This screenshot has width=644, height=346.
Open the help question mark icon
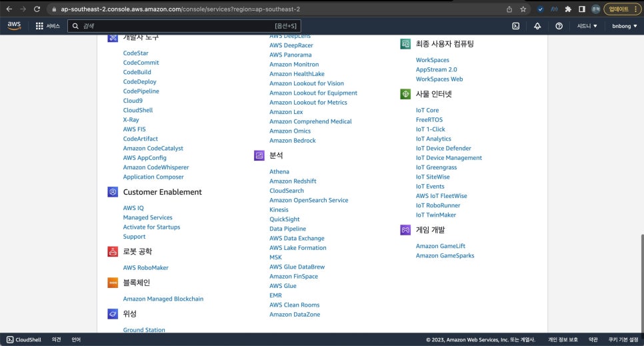click(559, 26)
